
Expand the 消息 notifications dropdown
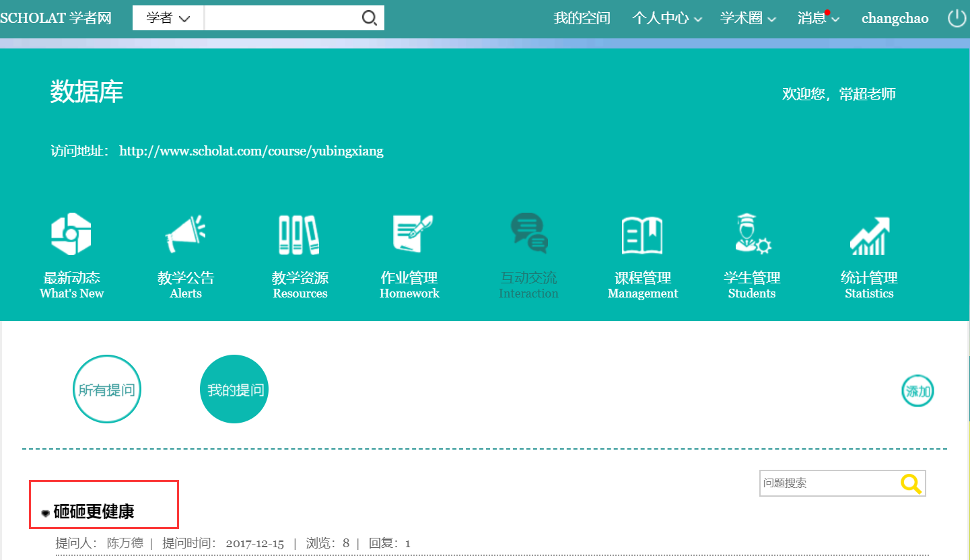click(818, 19)
